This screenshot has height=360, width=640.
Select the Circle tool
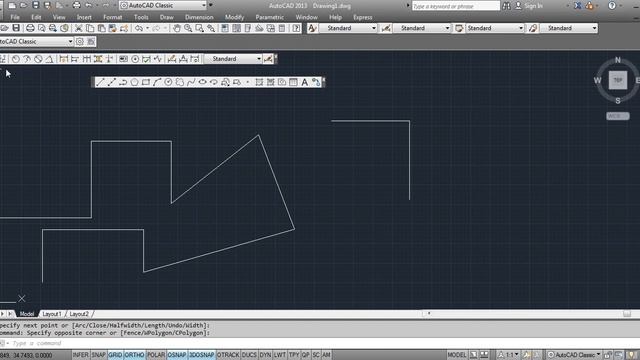tap(169, 82)
